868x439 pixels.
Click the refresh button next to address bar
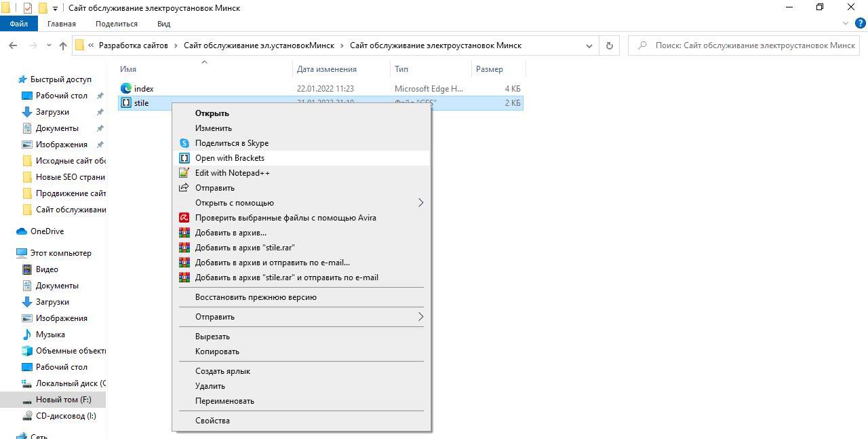pos(609,45)
